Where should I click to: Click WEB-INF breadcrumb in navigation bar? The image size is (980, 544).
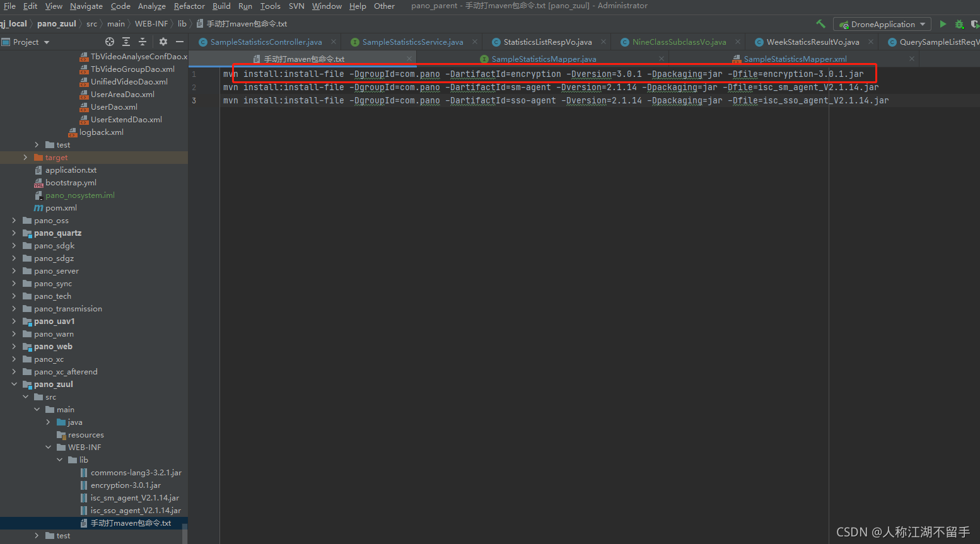(x=151, y=24)
